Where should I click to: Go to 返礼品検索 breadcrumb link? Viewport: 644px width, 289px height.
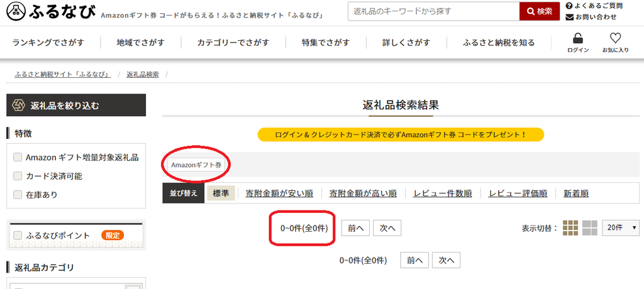point(143,75)
